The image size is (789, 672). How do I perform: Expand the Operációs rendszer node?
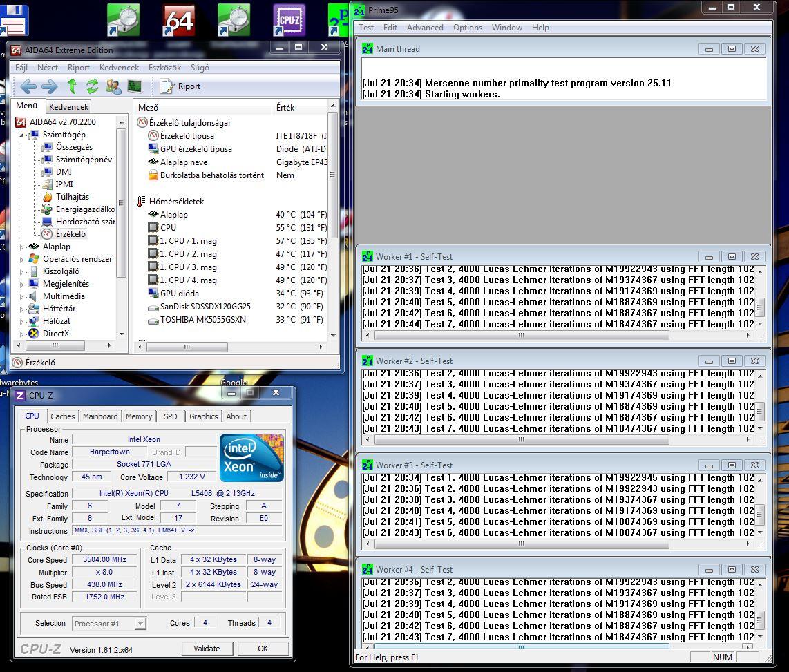pos(21,260)
